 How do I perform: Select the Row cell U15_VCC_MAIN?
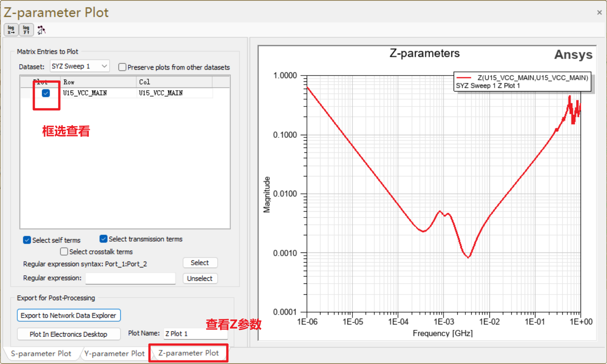tap(98, 93)
